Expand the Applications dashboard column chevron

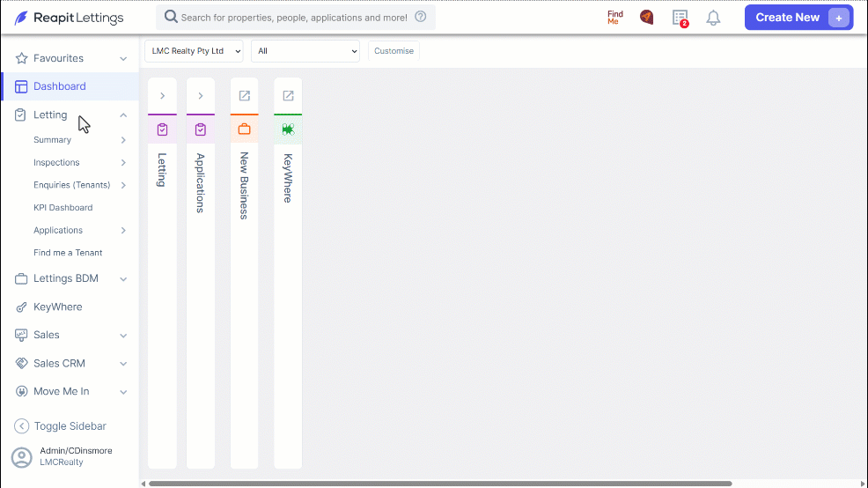click(x=201, y=96)
